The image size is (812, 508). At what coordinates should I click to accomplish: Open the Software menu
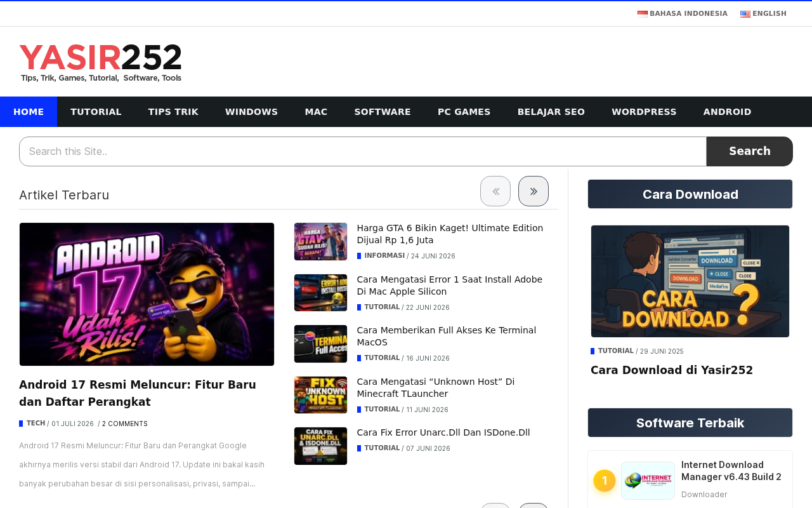pos(383,112)
